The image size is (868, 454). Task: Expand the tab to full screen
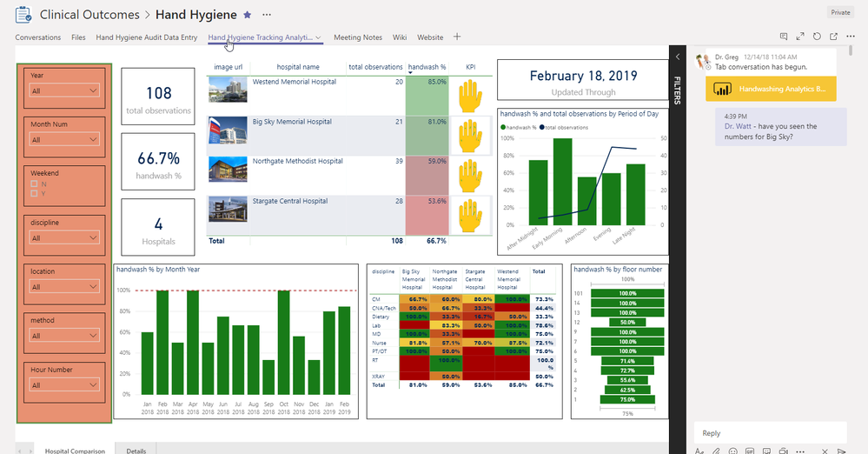[800, 37]
